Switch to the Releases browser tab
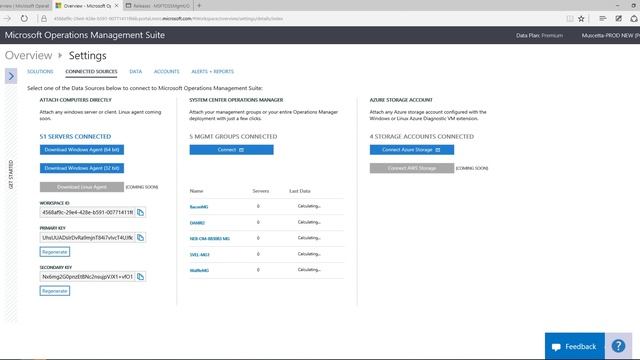The image size is (640, 360). click(158, 6)
